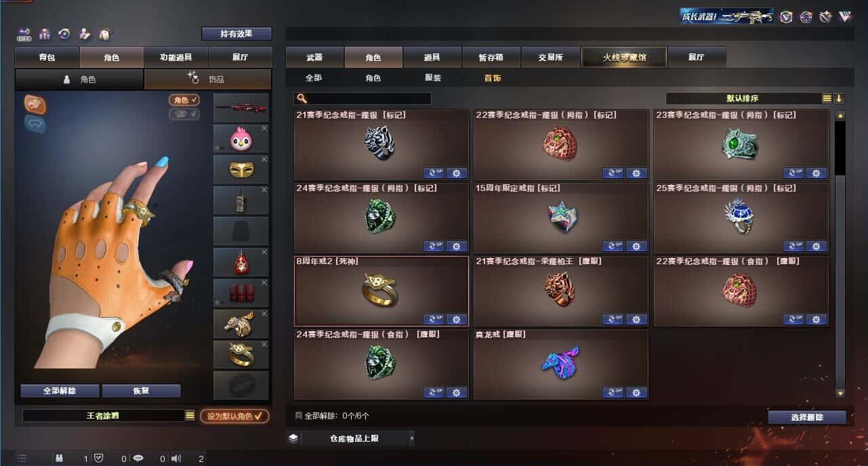Open the 王者涂鸦 list menu button
This screenshot has height=466, width=868.
tap(190, 416)
